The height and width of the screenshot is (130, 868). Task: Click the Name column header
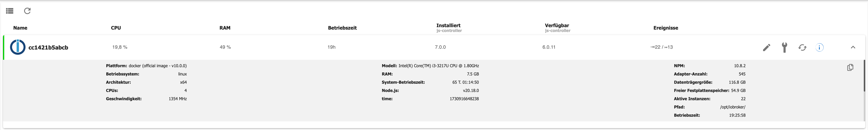coord(20,28)
